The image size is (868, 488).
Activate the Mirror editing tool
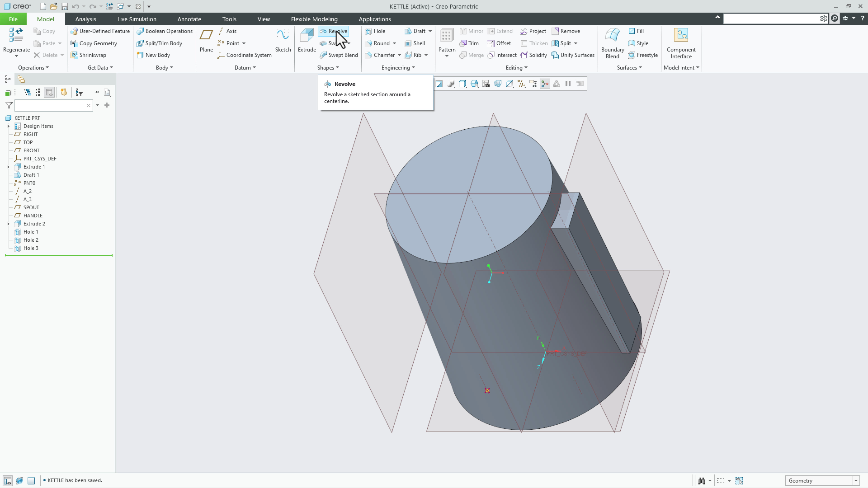pos(471,31)
